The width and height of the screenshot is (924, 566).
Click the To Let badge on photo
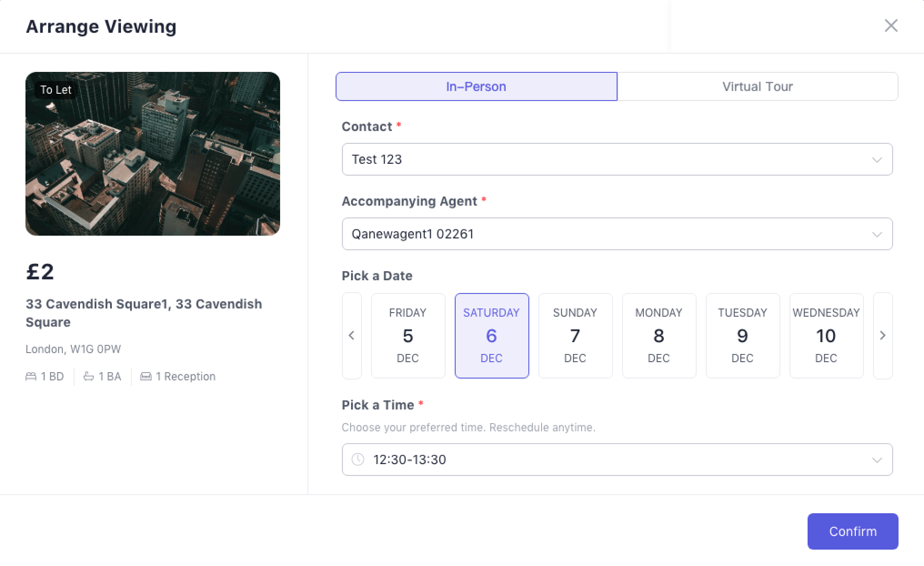point(55,90)
